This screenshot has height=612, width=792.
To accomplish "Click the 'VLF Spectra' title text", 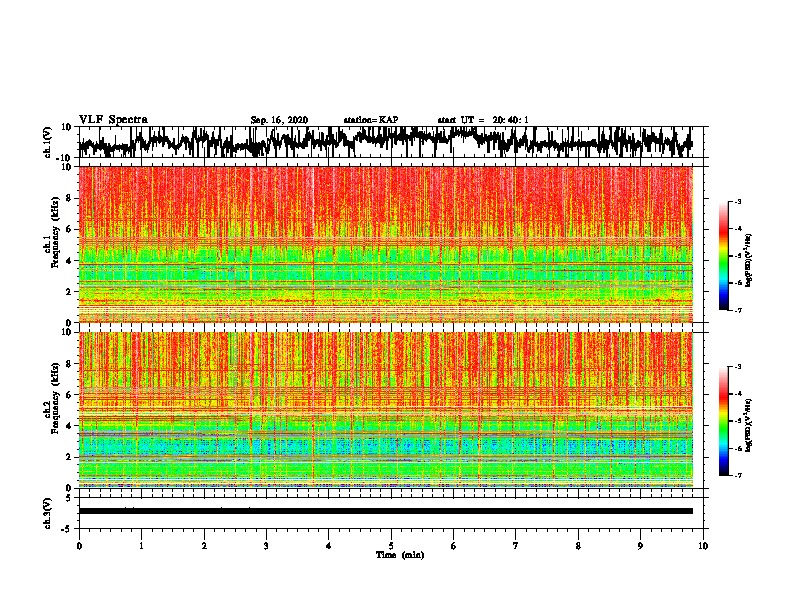I will 113,120.
